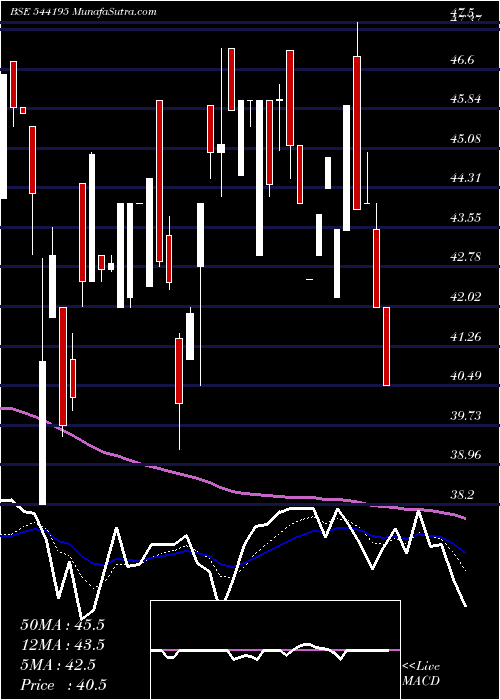The width and height of the screenshot is (500, 700).
Task: Click the 45.08 price level label
Action: pos(466,139)
